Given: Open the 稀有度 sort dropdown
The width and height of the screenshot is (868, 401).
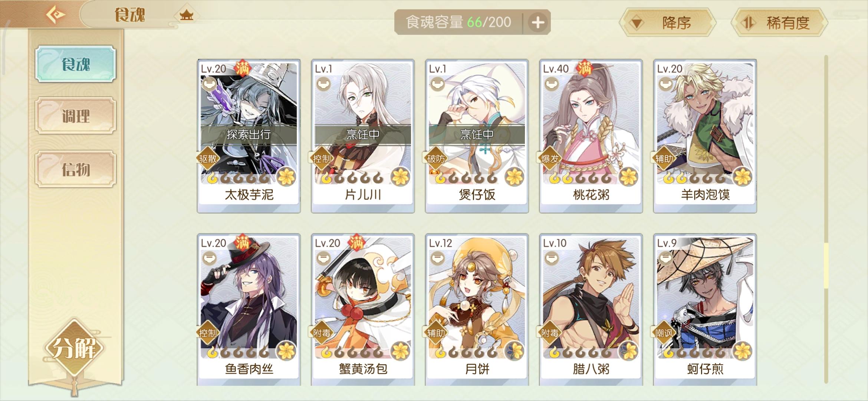Looking at the screenshot, I should (779, 23).
